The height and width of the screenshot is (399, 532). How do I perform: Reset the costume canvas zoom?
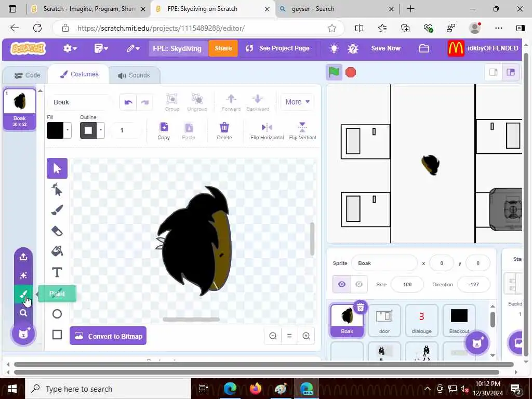coord(289,336)
